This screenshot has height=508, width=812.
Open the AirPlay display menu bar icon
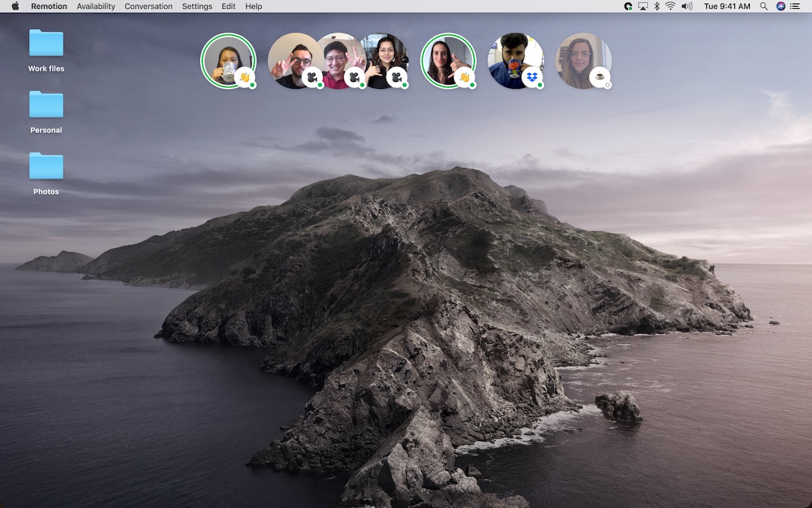[x=643, y=6]
